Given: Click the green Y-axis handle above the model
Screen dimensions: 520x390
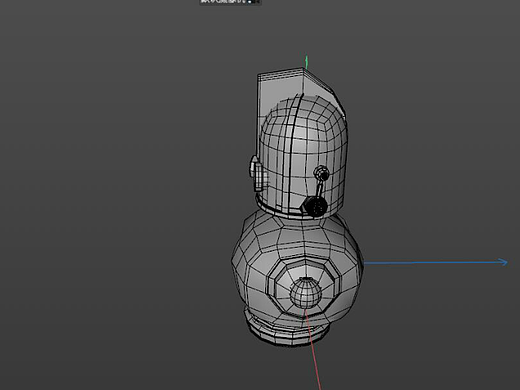Looking at the screenshot, I should [x=306, y=62].
